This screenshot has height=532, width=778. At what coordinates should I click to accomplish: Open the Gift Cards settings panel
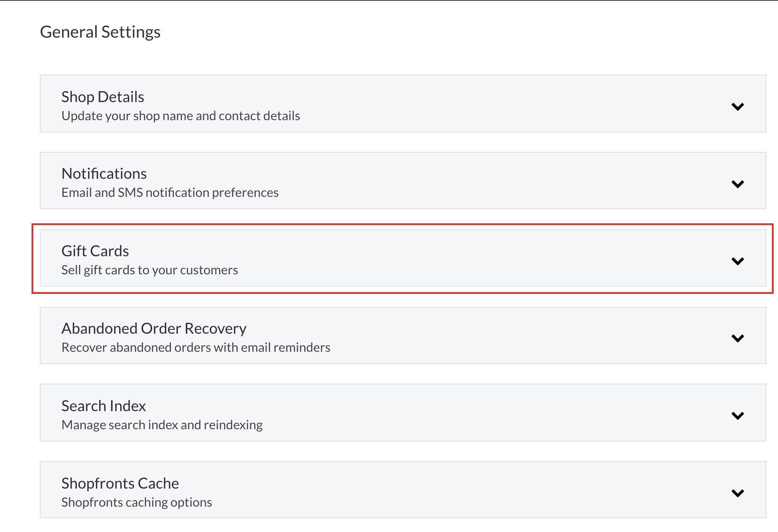pos(403,258)
